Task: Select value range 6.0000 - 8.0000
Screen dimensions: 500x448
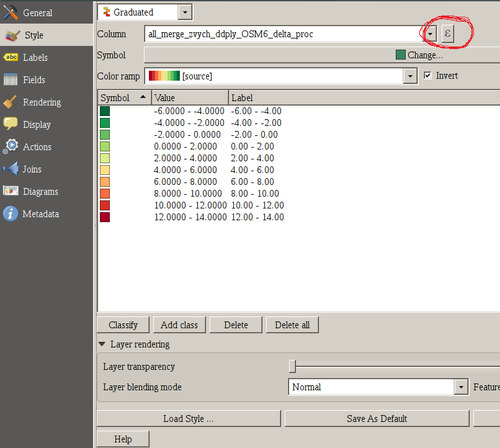Action: (185, 182)
